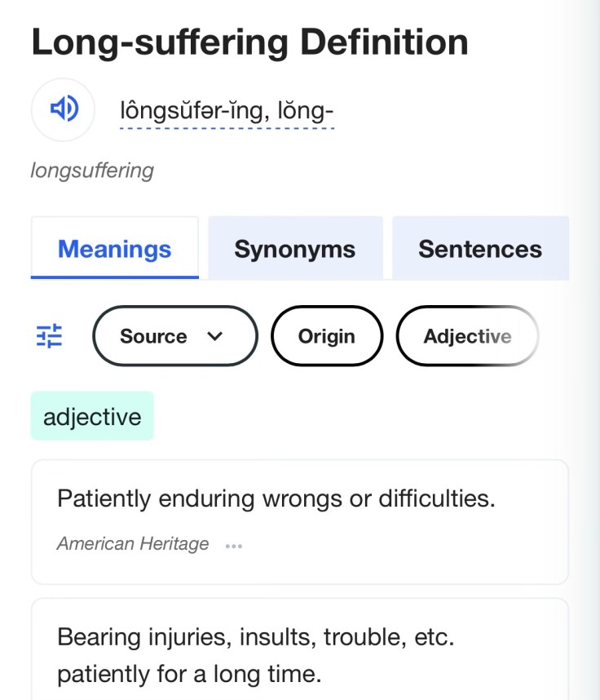This screenshot has width=600, height=700.
Task: Click the ellipsis next to American Heritage
Action: (233, 545)
